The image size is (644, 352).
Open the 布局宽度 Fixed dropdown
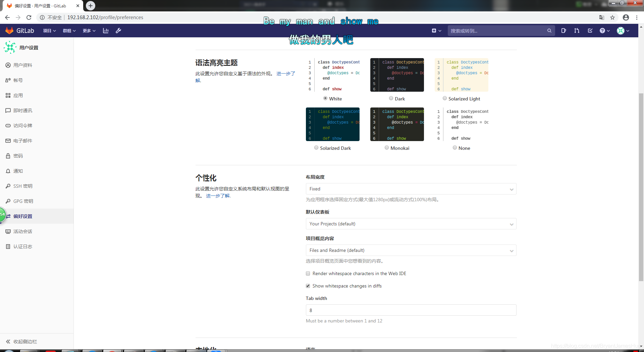coord(411,189)
